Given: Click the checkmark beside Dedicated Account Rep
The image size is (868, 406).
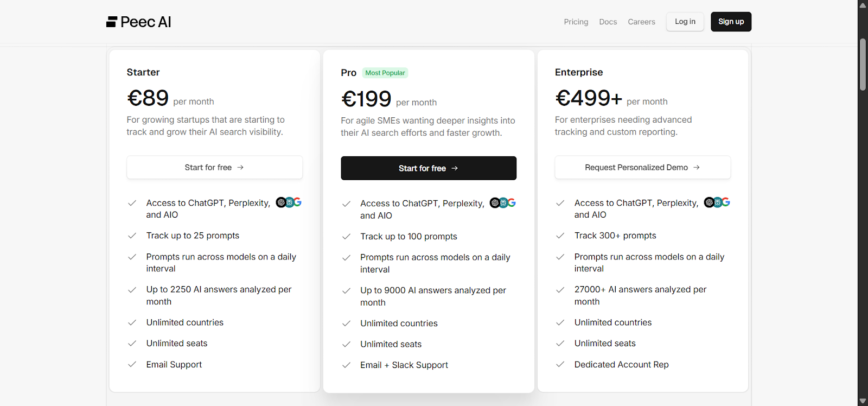Looking at the screenshot, I should (x=560, y=365).
